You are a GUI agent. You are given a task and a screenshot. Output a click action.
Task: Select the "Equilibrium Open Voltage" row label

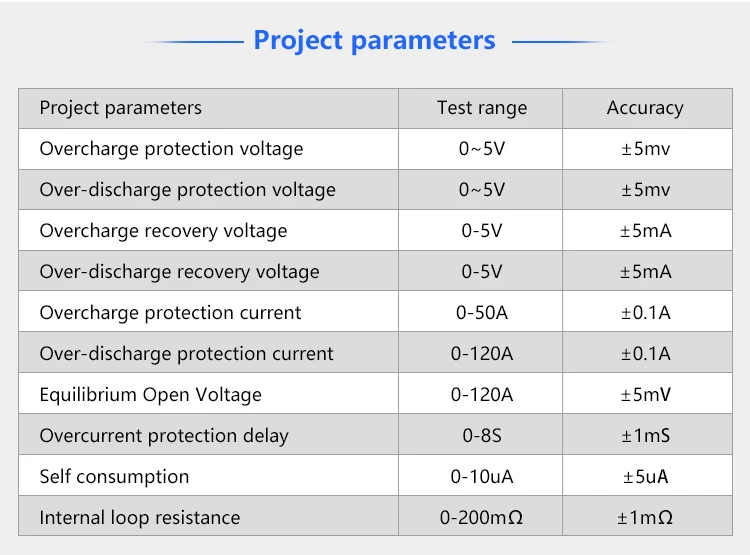click(x=150, y=395)
